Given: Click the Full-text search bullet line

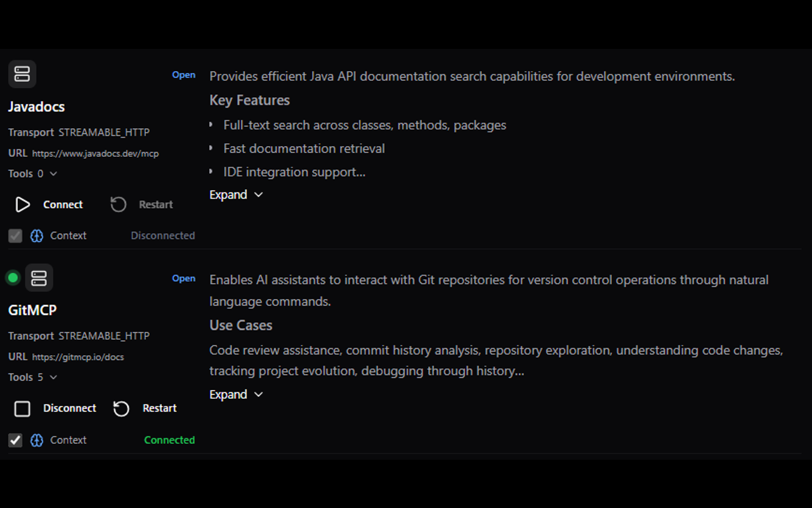Looking at the screenshot, I should pos(365,126).
